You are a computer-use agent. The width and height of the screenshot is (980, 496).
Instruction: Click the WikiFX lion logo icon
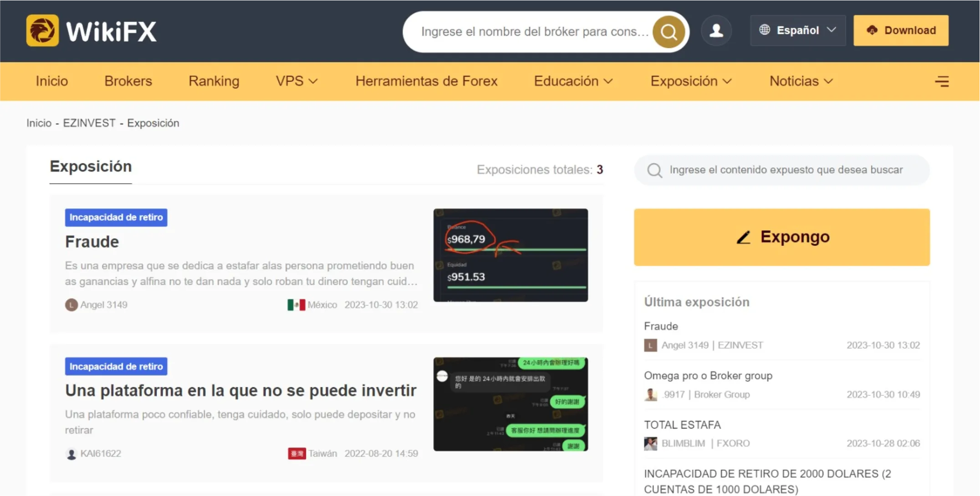(42, 30)
